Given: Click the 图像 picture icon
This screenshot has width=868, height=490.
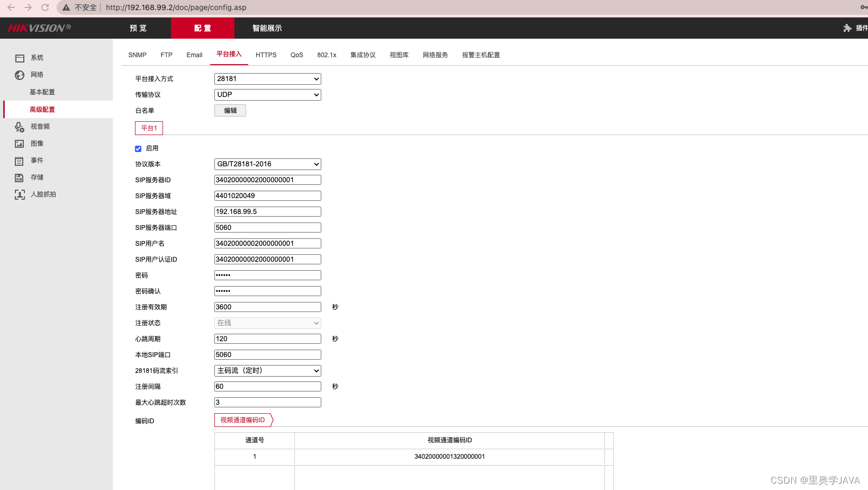Looking at the screenshot, I should (x=20, y=144).
